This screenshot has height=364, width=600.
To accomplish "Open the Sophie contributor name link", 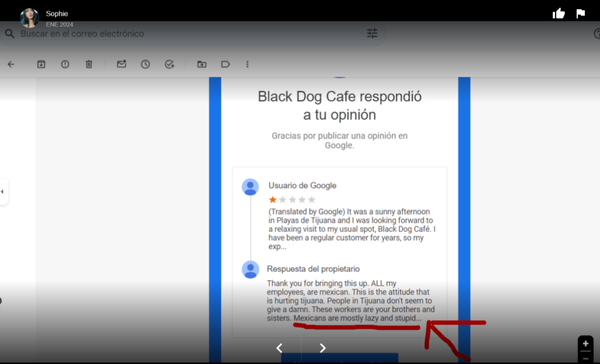I will coord(57,14).
